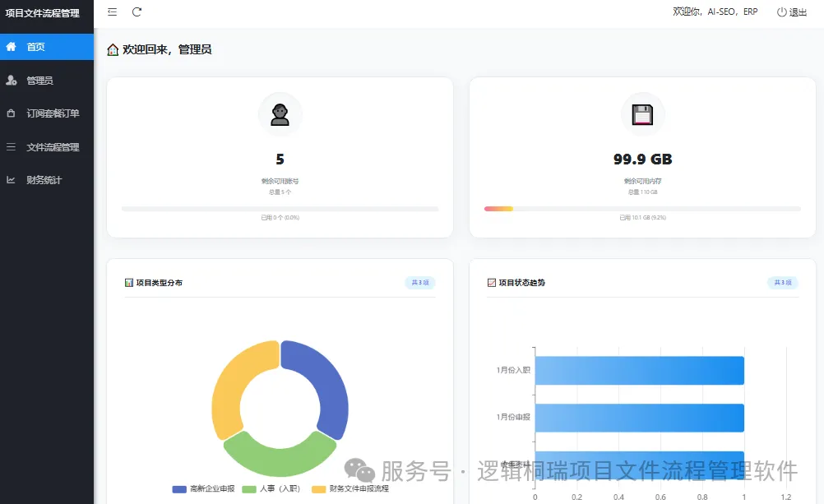Viewport: 824px width, 504px height.
Task: Go to 订阅套餐订单 in the sidebar
Action: click(47, 113)
